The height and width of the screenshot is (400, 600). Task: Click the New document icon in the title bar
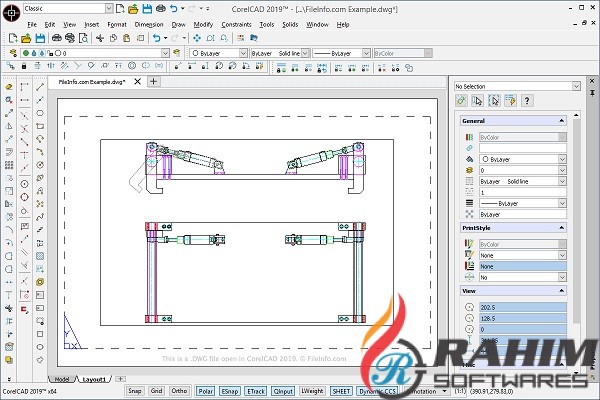pyautogui.click(x=120, y=8)
